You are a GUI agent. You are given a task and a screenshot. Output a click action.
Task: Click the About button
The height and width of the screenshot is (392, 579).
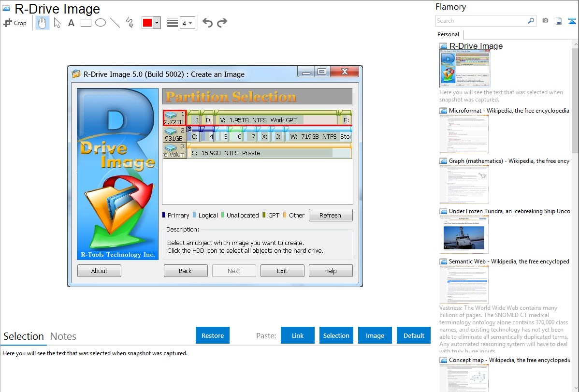point(99,271)
